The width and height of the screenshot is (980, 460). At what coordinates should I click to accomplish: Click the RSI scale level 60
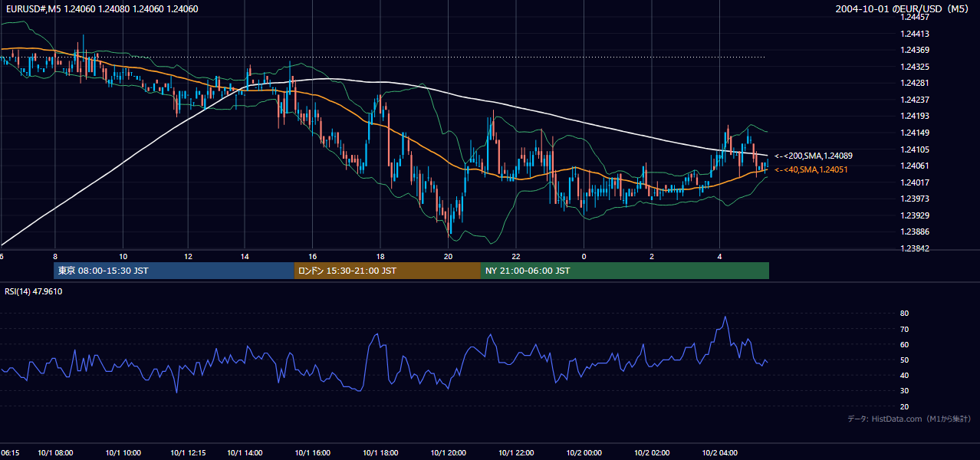coord(904,344)
